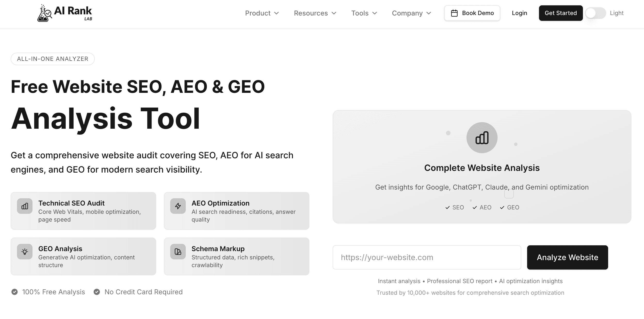The width and height of the screenshot is (644, 319).
Task: Click the Technical SEO Audit bar chart icon
Action: pyautogui.click(x=25, y=206)
